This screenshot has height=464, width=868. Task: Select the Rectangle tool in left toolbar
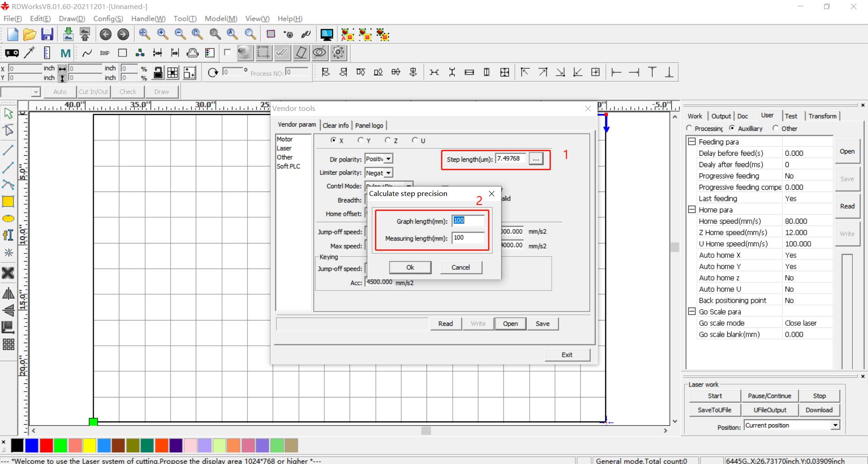coord(8,201)
